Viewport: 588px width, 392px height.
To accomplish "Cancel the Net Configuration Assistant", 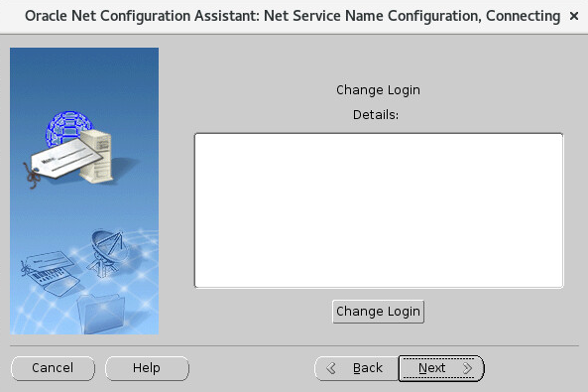I will click(53, 368).
